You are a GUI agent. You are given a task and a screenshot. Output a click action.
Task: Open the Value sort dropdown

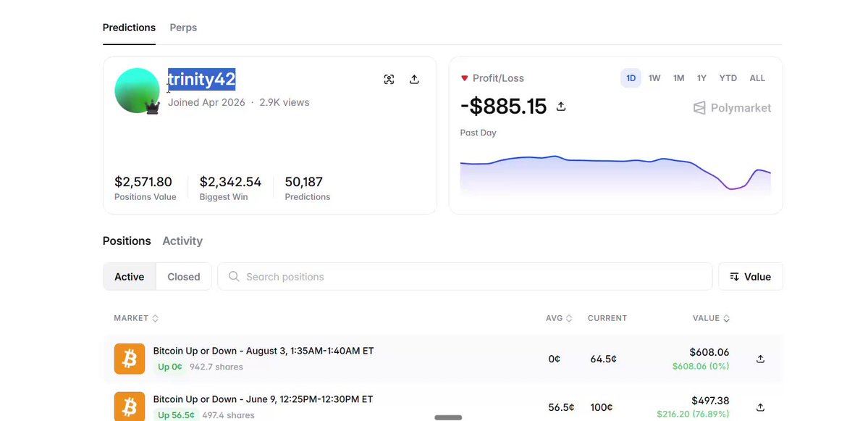click(751, 276)
